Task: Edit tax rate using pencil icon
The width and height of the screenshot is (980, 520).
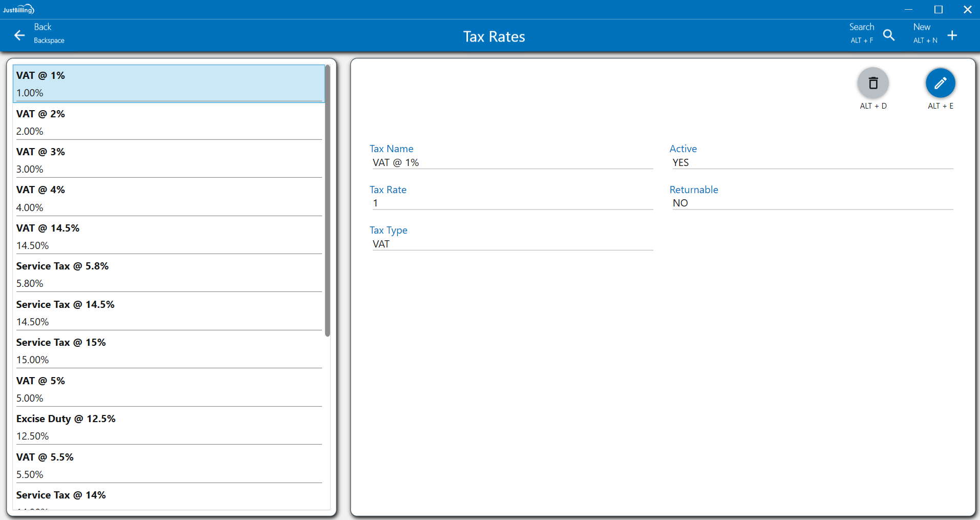Action: 940,83
